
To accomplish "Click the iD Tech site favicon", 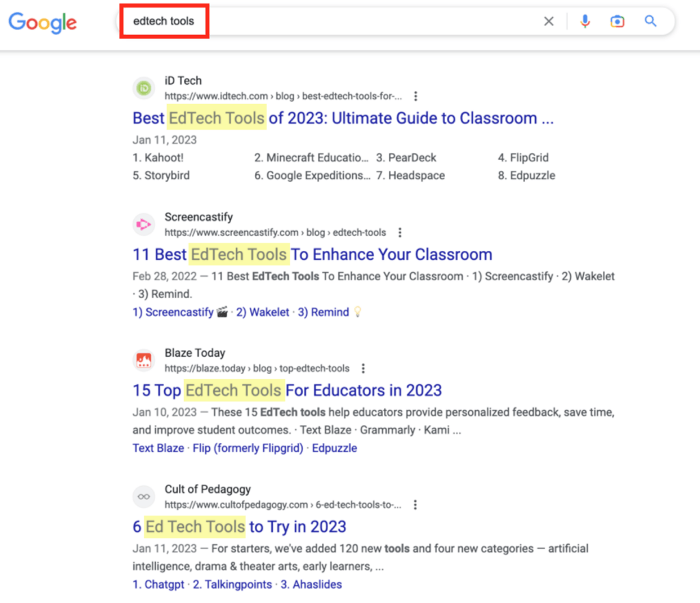I will tap(144, 88).
